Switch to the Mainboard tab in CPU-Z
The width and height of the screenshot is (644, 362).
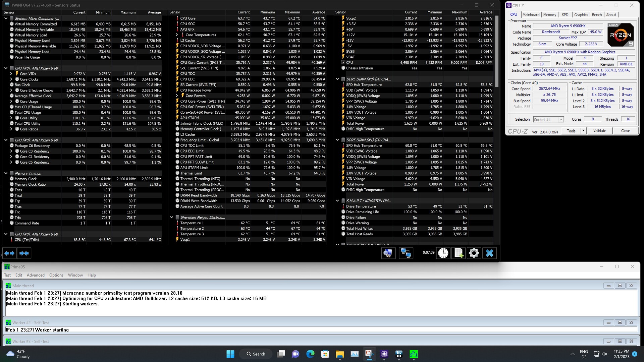[x=531, y=15]
